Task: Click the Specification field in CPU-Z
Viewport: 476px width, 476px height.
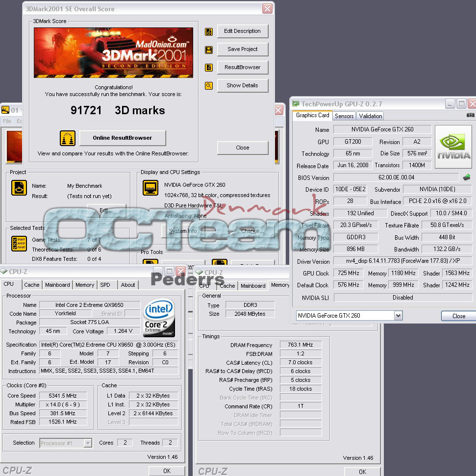Action: (x=109, y=345)
